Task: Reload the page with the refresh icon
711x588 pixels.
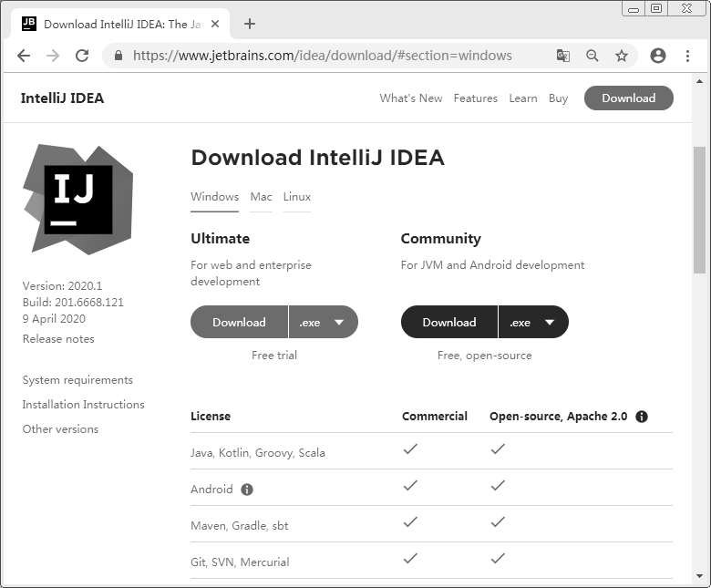Action: click(82, 56)
